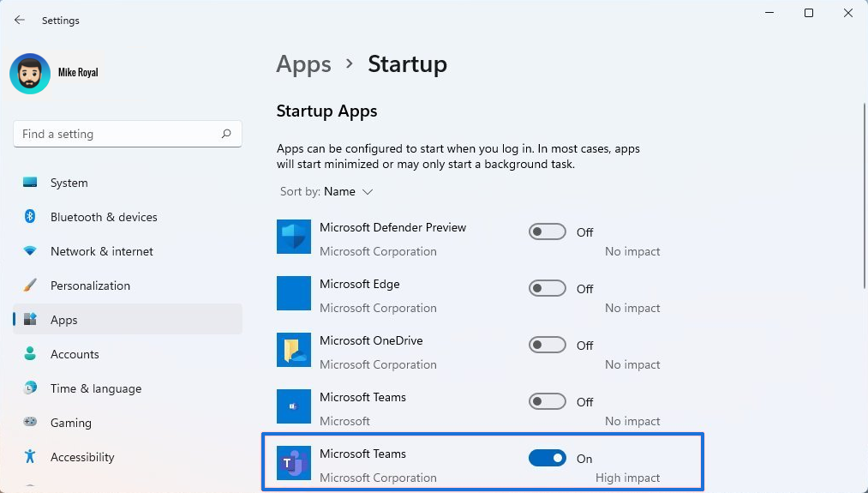Click the Microsoft Edge app name
Screen dimensions: 868x493
click(360, 284)
